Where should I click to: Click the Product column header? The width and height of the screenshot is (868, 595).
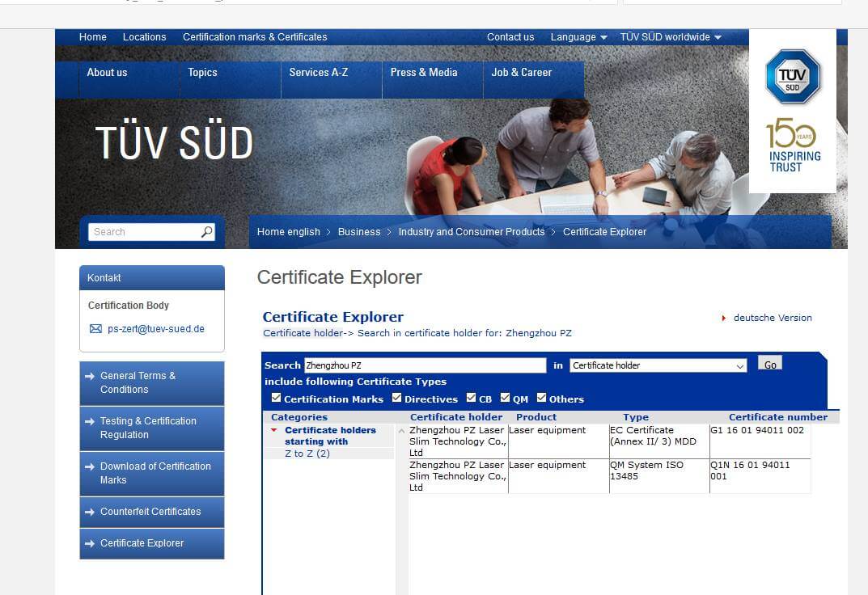[536, 417]
